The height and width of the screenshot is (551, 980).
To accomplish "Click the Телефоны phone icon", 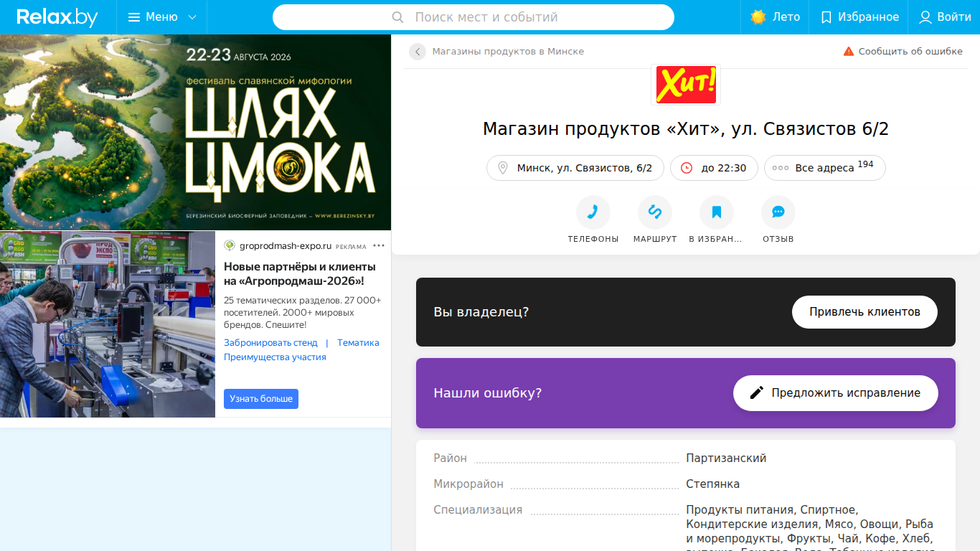I will click(x=593, y=212).
